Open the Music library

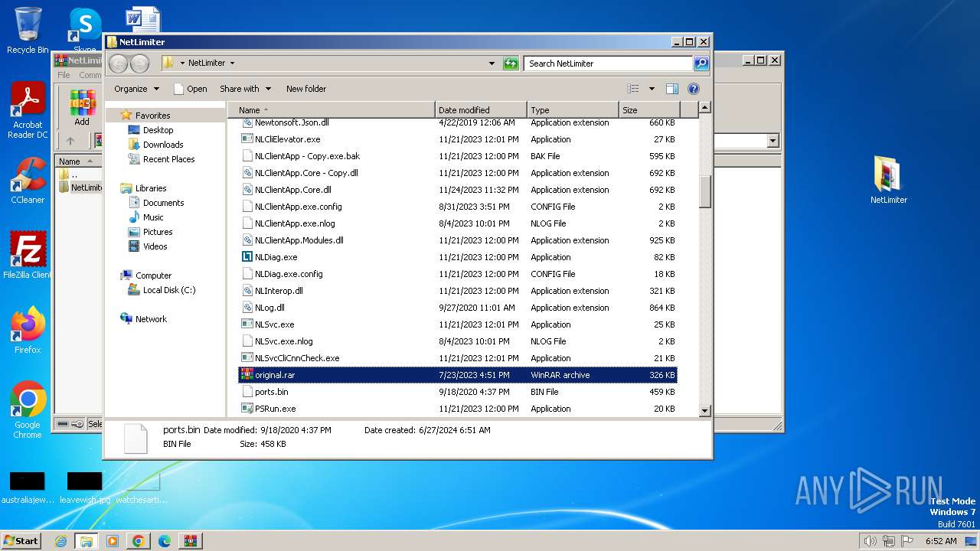tap(153, 217)
